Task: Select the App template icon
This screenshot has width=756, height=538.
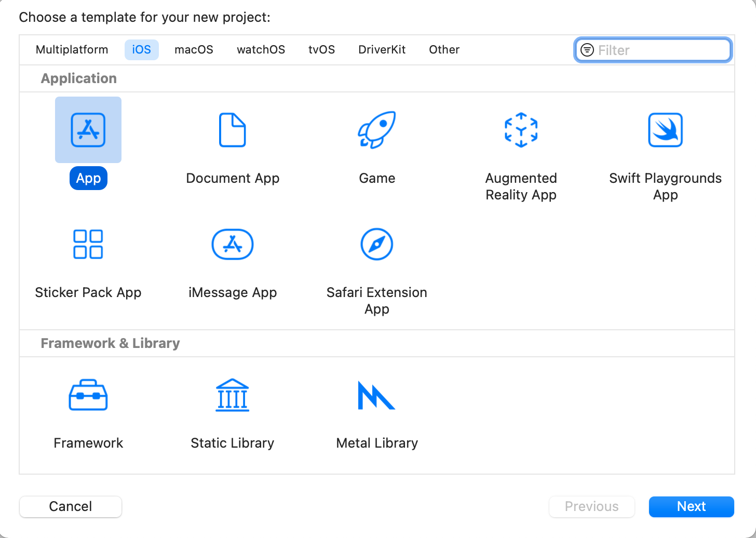Action: tap(88, 130)
